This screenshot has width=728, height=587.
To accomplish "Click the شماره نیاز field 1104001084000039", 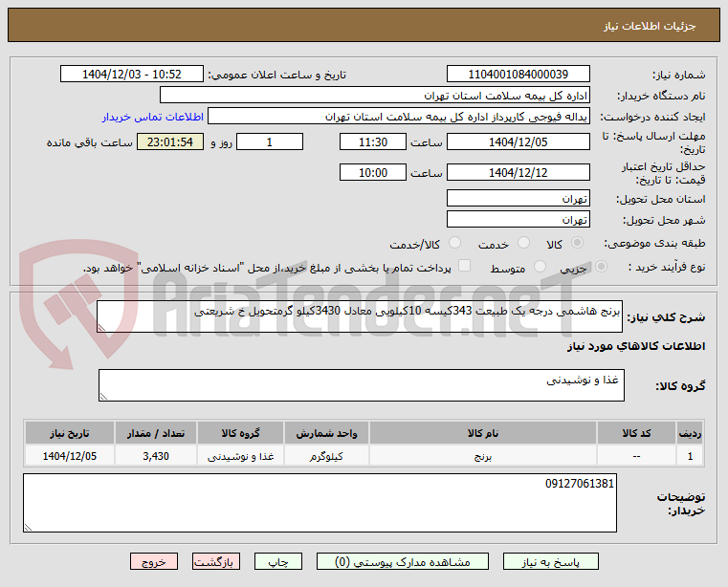I will coord(518,74).
